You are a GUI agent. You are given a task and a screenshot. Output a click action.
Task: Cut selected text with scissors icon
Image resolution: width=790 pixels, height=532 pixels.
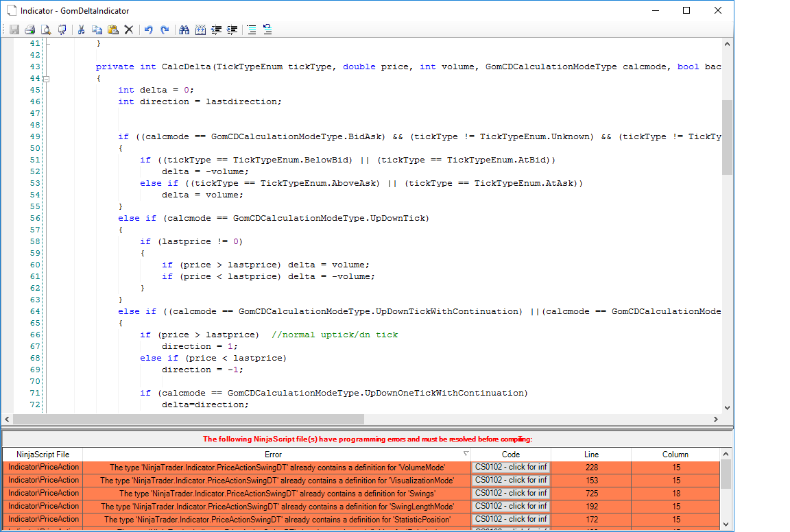tap(81, 29)
